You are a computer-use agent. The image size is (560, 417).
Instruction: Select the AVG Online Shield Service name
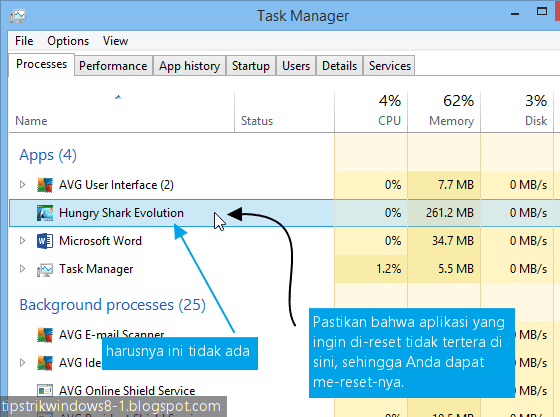point(127,391)
